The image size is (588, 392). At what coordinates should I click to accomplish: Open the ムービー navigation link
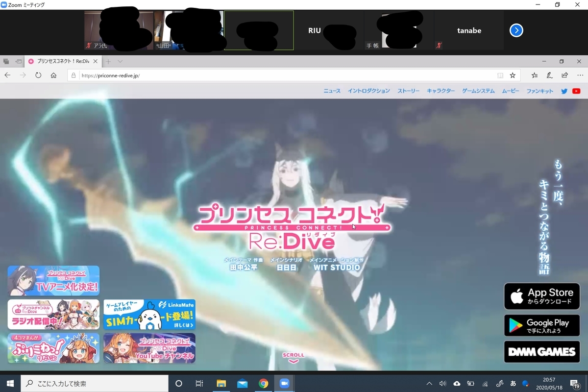pyautogui.click(x=510, y=91)
